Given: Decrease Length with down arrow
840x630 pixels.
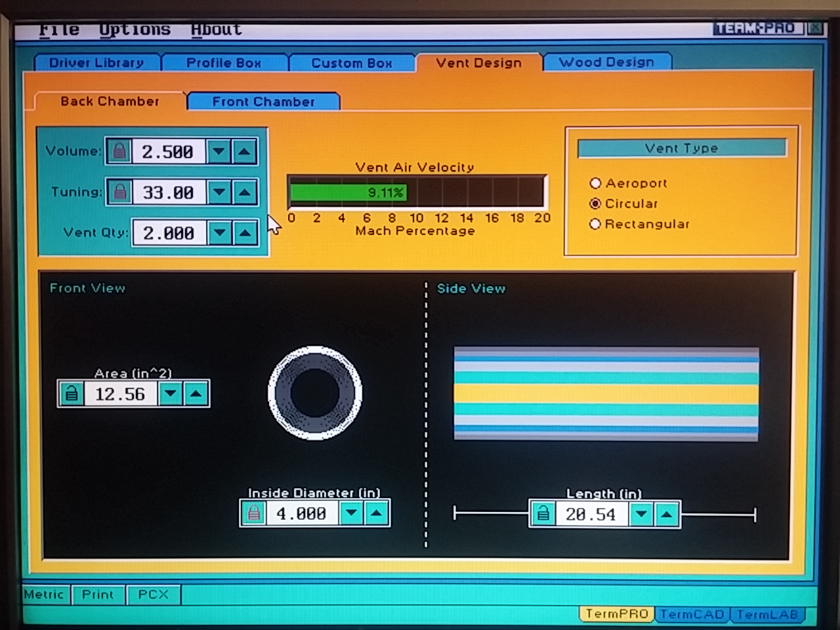Looking at the screenshot, I should pos(641,514).
